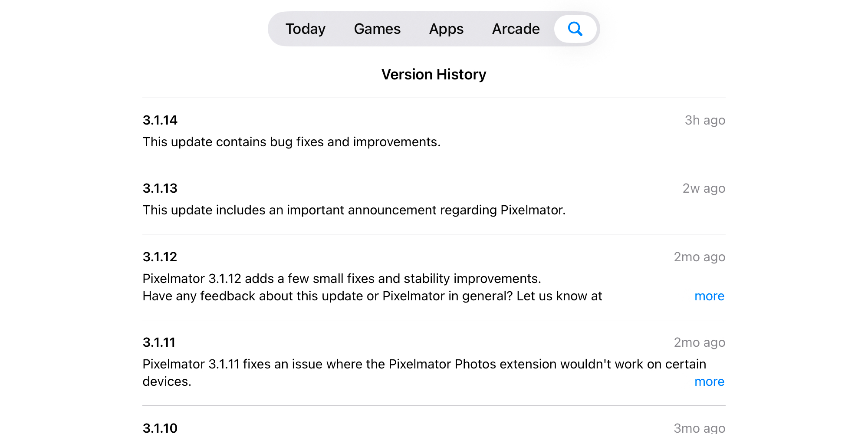The image size is (868, 434).
Task: Select the 3.1.14 version entry
Action: (160, 120)
